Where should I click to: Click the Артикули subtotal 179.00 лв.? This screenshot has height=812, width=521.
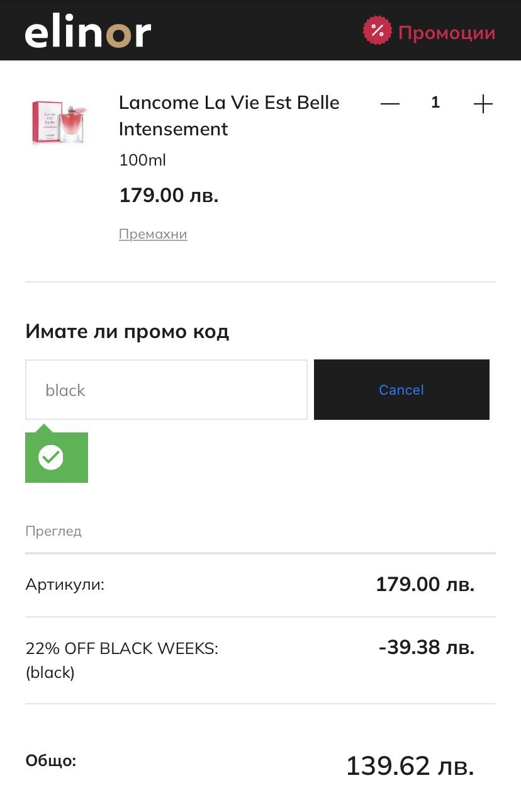[425, 584]
